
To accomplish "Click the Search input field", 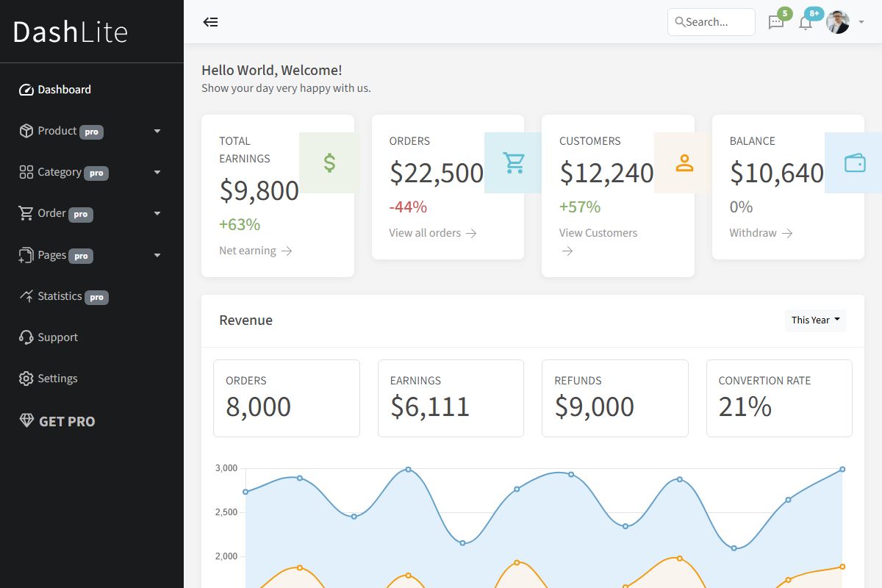I will [x=711, y=22].
